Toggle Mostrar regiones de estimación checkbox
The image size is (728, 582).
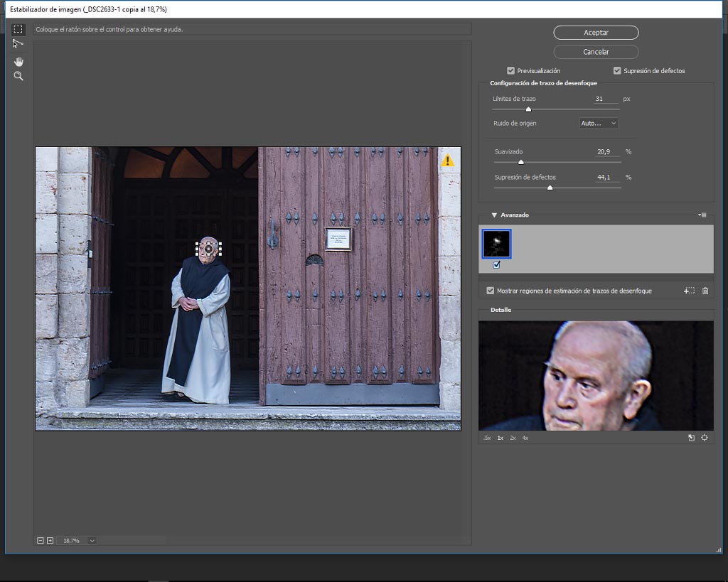(x=491, y=291)
